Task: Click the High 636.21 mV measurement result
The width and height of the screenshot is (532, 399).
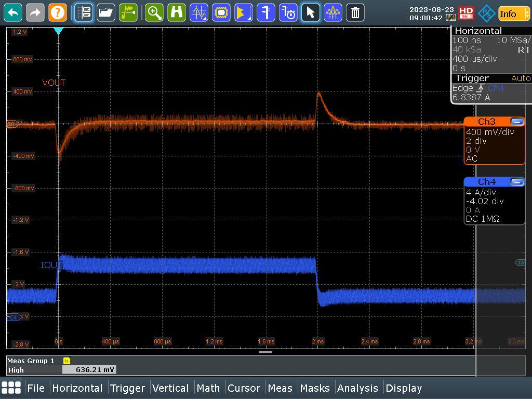Action: pyautogui.click(x=89, y=369)
